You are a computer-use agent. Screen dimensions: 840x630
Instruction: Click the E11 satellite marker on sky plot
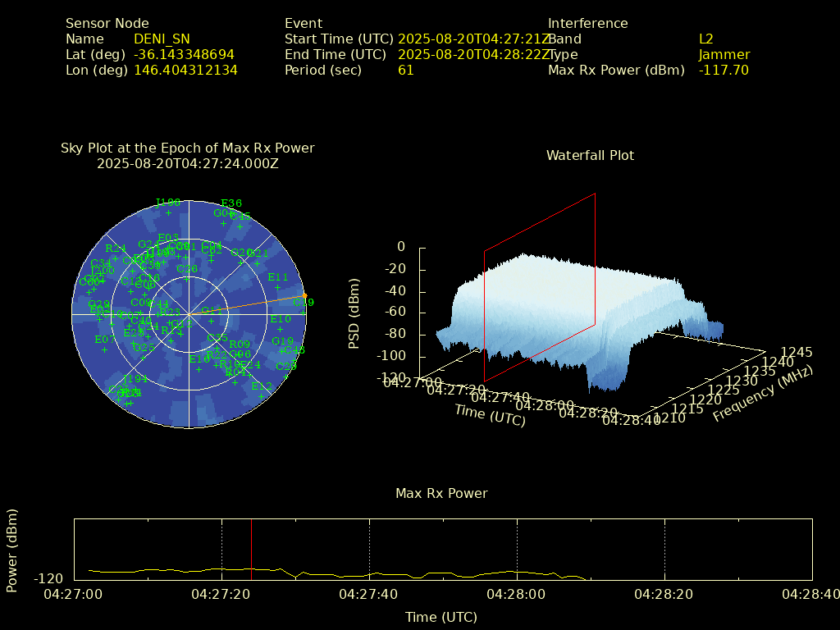click(278, 287)
